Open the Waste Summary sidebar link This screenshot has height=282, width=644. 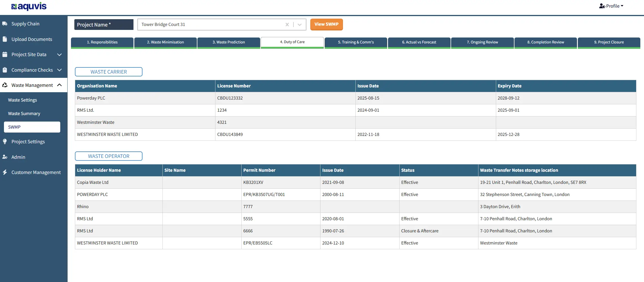pos(24,113)
